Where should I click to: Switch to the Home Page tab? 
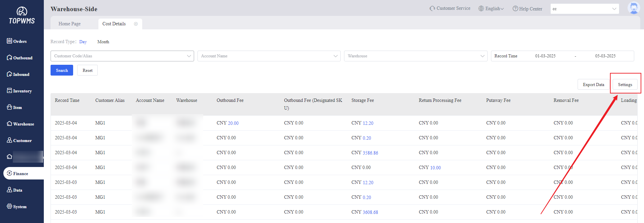pyautogui.click(x=69, y=24)
